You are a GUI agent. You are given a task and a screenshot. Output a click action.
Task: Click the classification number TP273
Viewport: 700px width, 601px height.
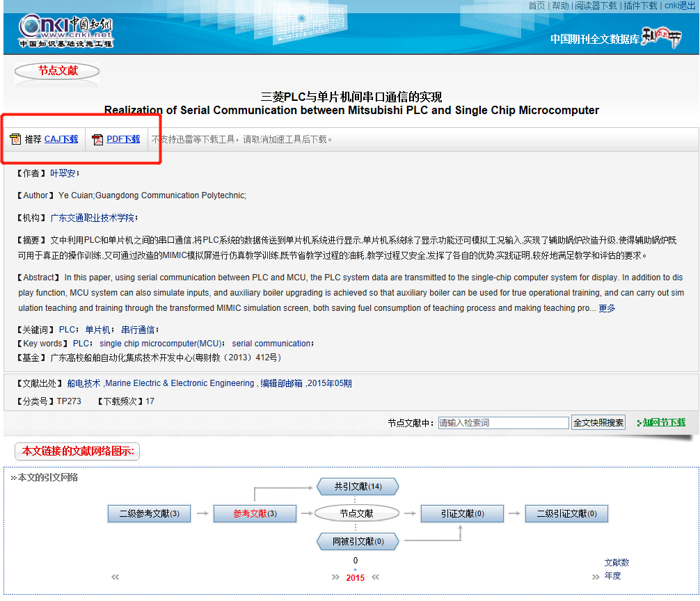(69, 401)
